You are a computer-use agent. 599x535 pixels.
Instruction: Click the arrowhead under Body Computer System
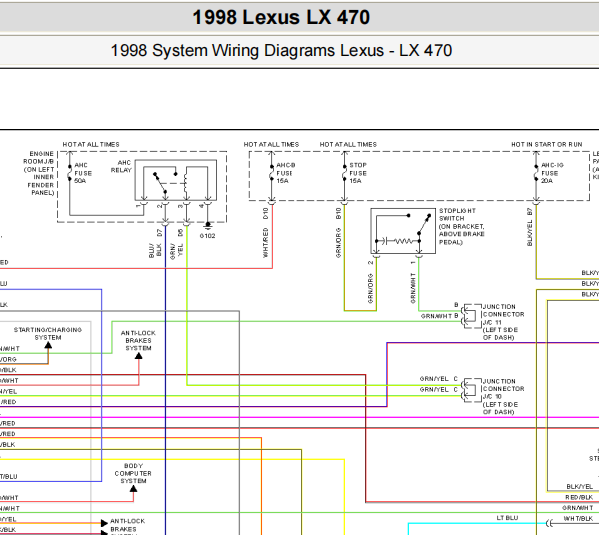(x=133, y=489)
